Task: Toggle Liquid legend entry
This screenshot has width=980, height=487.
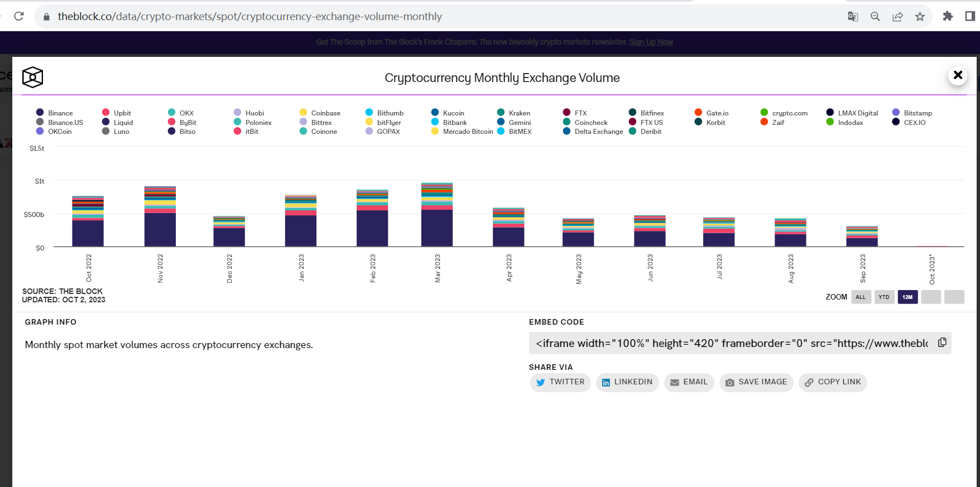Action: tap(117, 122)
